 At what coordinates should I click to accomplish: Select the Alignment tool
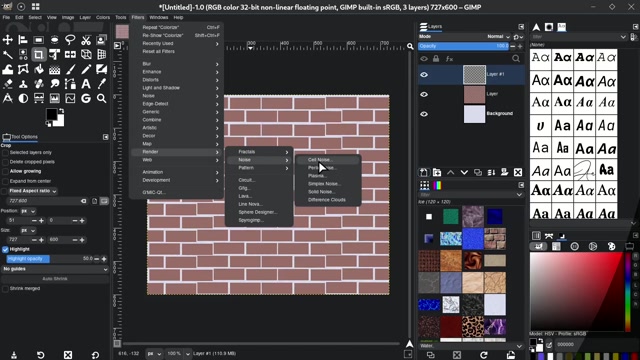click(x=23, y=40)
